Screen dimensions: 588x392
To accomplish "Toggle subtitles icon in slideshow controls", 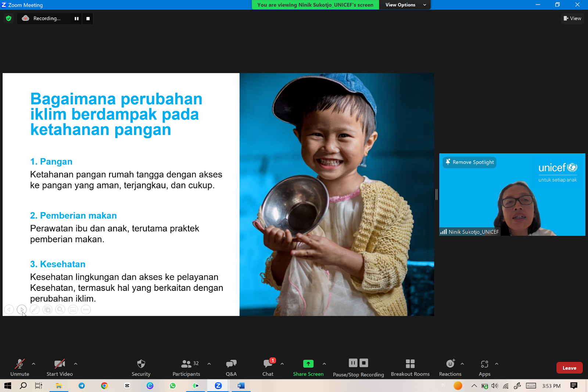I will click(73, 310).
